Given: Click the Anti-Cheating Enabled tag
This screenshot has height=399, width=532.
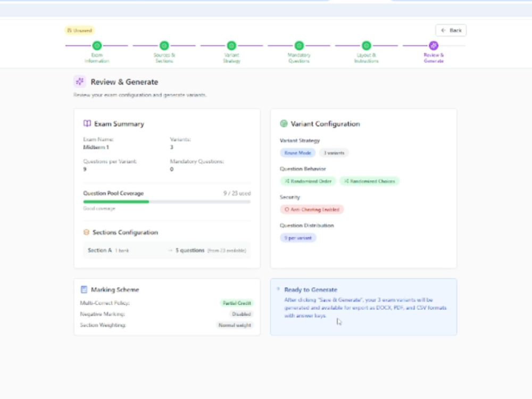Looking at the screenshot, I should pyautogui.click(x=312, y=209).
